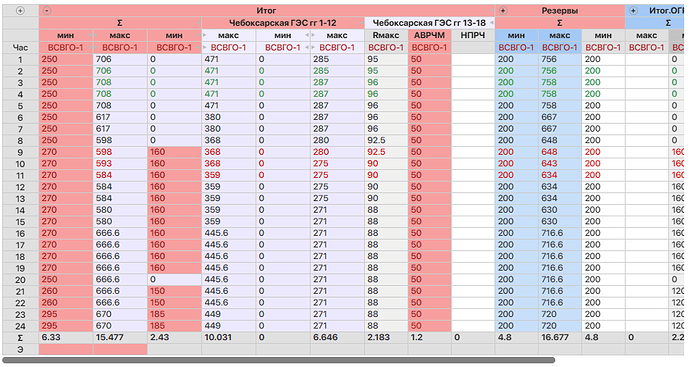Expand the Итог.ОГР column group
The height and width of the screenshot is (367, 690).
[x=633, y=11]
